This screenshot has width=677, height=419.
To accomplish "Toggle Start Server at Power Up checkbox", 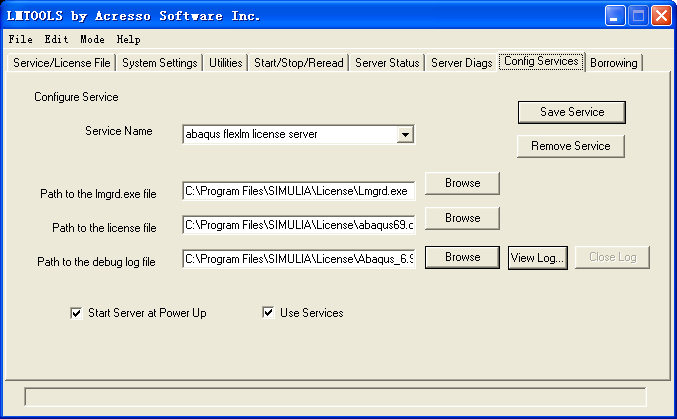I will 76,313.
